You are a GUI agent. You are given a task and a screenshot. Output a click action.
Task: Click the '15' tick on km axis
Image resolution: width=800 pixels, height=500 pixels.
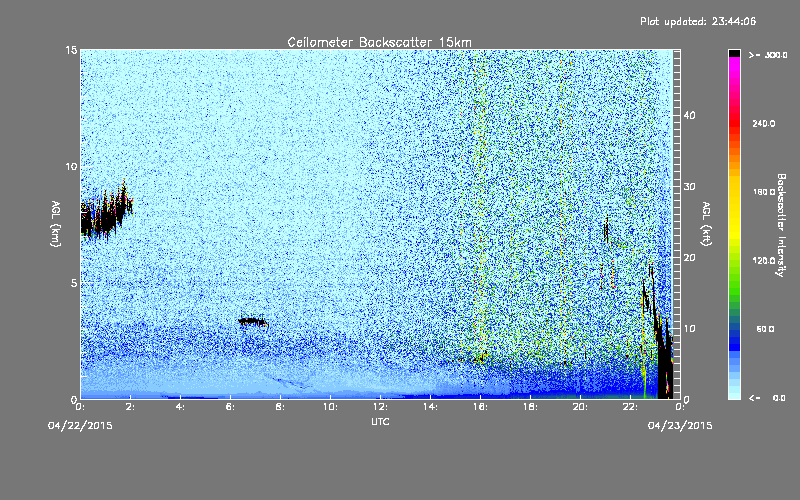(x=71, y=50)
